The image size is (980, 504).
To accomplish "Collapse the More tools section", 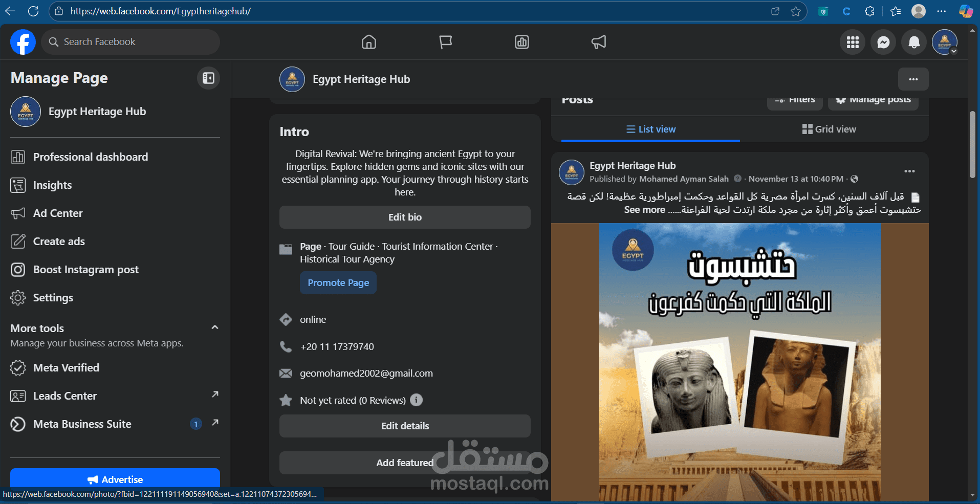I will pyautogui.click(x=215, y=327).
